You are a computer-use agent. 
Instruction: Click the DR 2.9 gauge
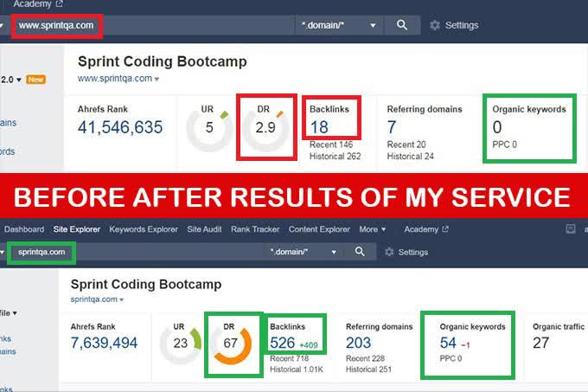pos(265,127)
